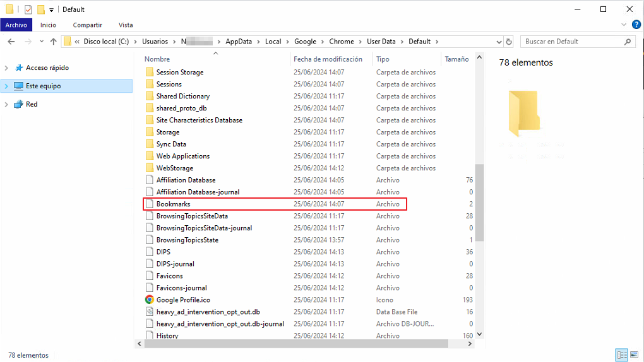Click User Data breadcrumb segment
This screenshot has height=362, width=644.
(x=381, y=42)
